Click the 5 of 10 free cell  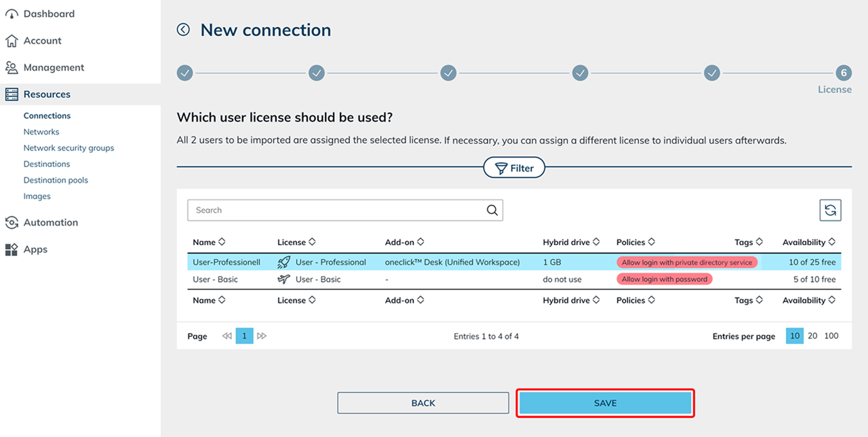pos(814,280)
